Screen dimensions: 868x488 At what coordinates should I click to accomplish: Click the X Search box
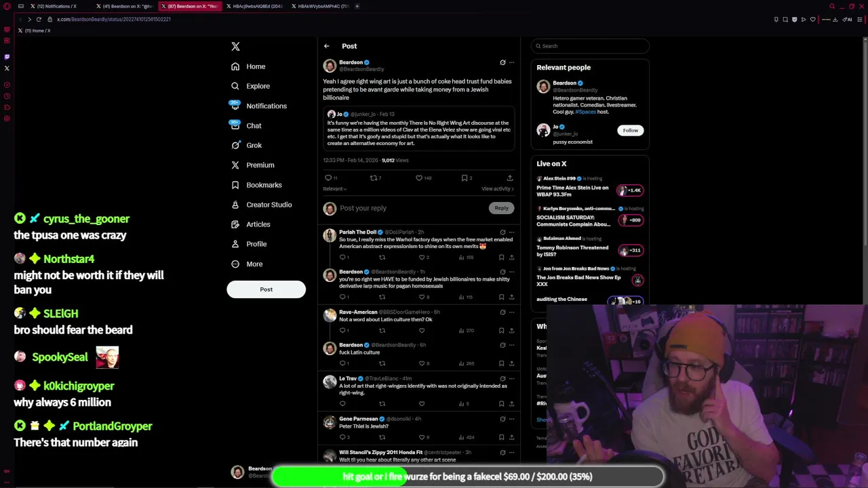[x=590, y=46]
